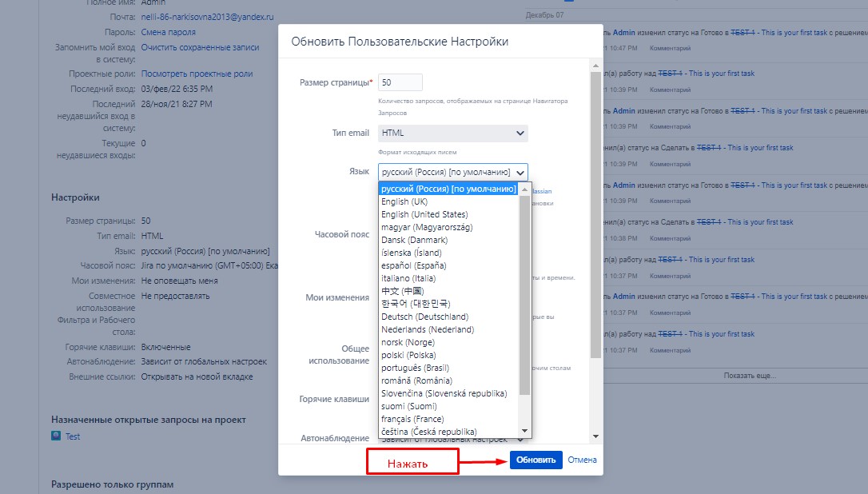Screen dimensions: 868x494
Task: Click the dialog scrollbar up arrow
Action: point(595,66)
